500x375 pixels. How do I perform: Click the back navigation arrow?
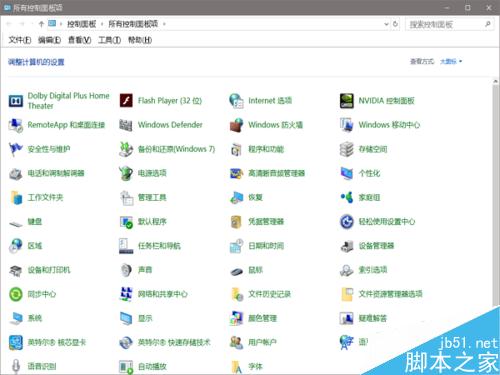tap(9, 24)
